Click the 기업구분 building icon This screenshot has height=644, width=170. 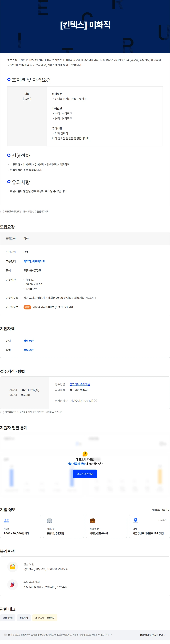pyautogui.click(x=50, y=521)
